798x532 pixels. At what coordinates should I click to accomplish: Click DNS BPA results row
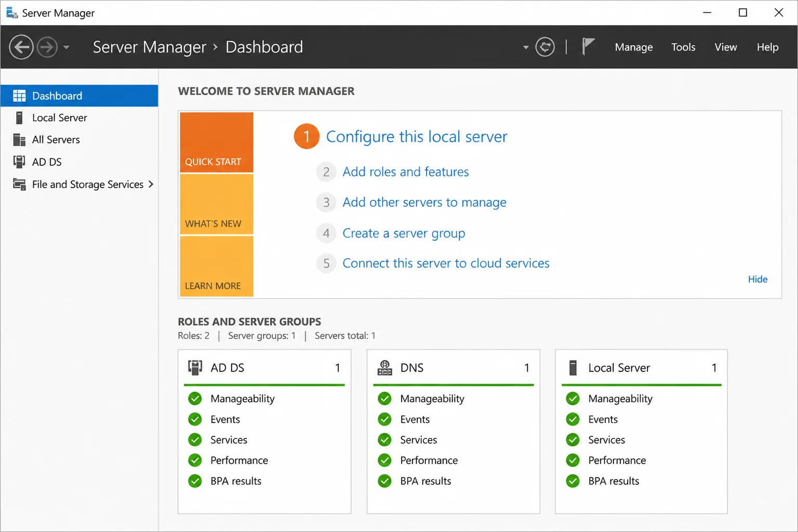tap(454, 481)
